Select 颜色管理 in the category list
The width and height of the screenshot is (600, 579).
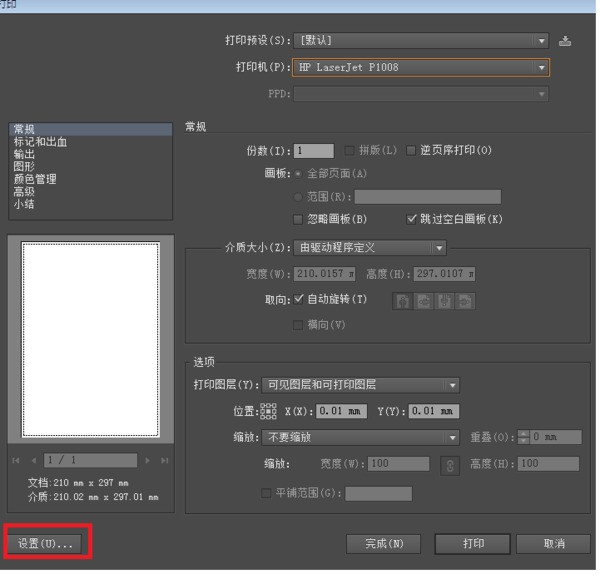35,179
